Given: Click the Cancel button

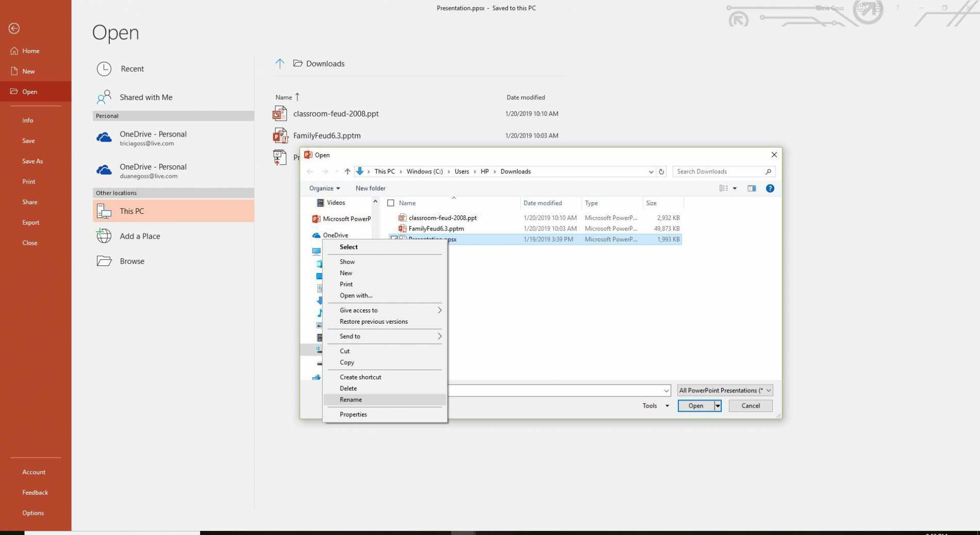Looking at the screenshot, I should (750, 406).
